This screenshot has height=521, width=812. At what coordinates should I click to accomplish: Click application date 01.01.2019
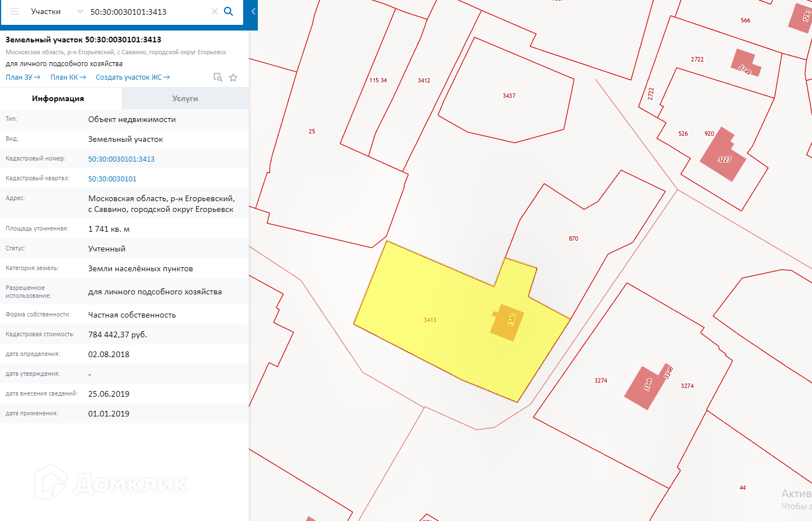[x=109, y=414]
